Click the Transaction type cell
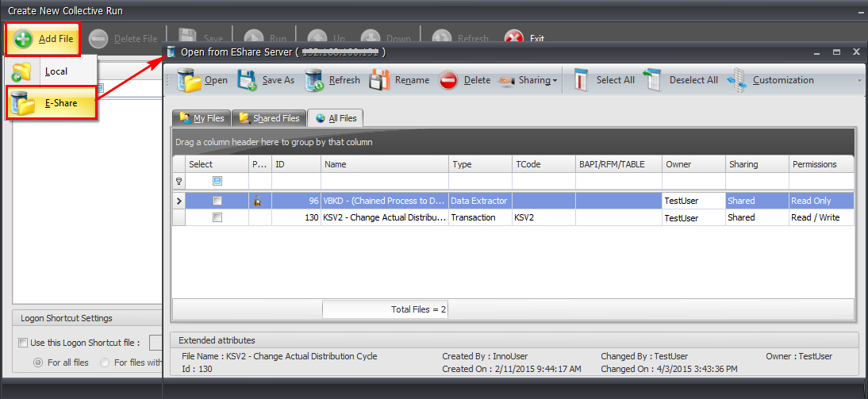This screenshot has width=868, height=399. 481,217
